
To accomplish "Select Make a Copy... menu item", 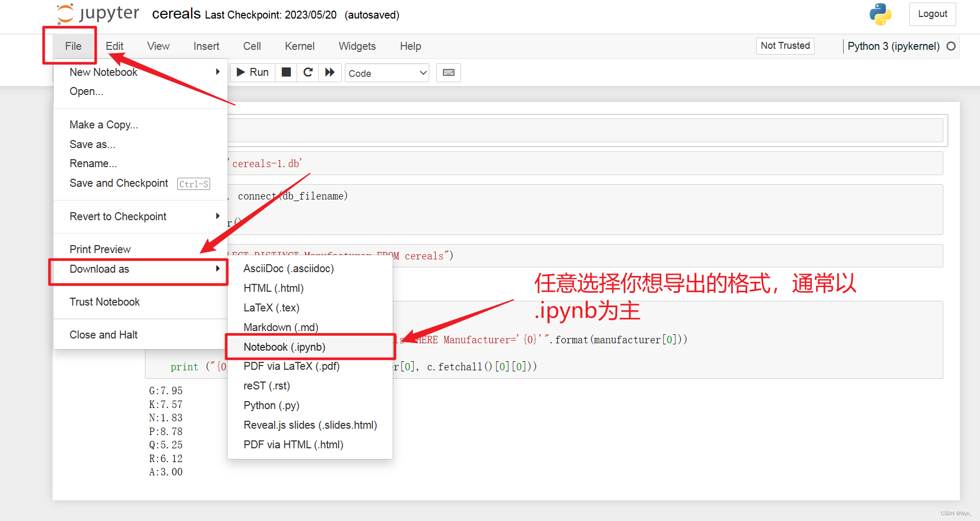I will point(141,125).
